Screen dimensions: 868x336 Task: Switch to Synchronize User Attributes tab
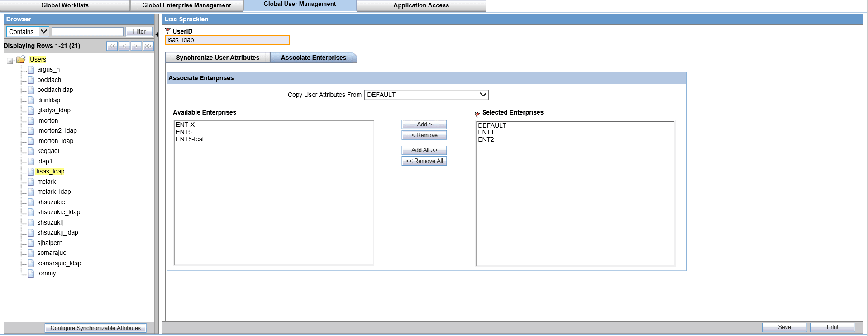point(218,58)
